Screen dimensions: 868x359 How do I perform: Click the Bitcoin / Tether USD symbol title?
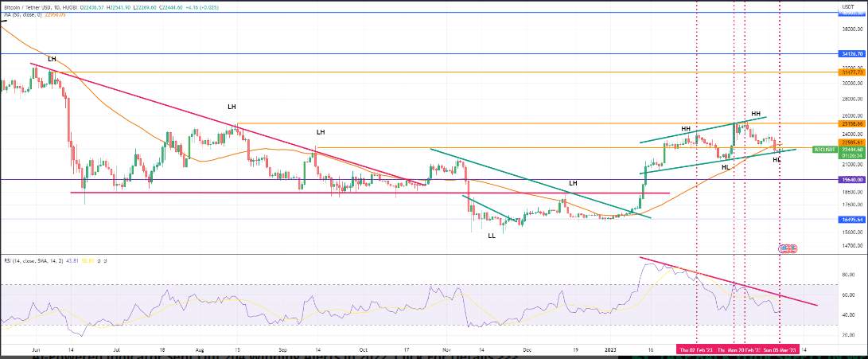click(28, 6)
